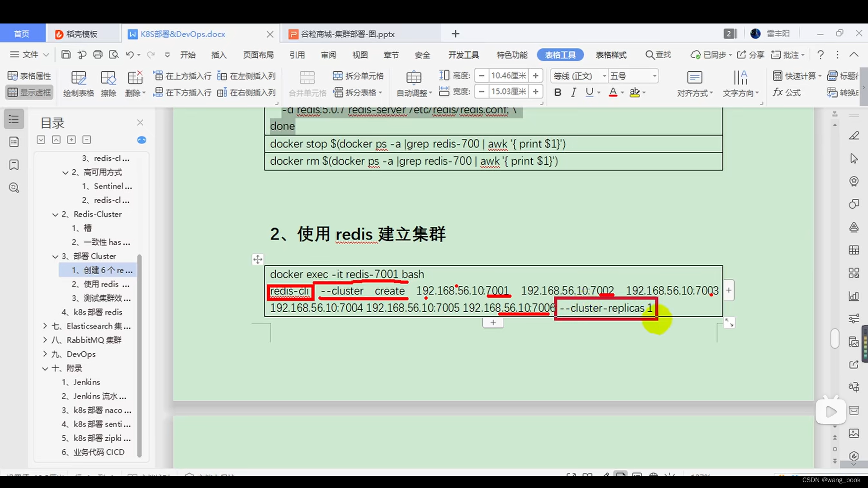Toggle Underline formatting
868x488 pixels.
coord(589,92)
